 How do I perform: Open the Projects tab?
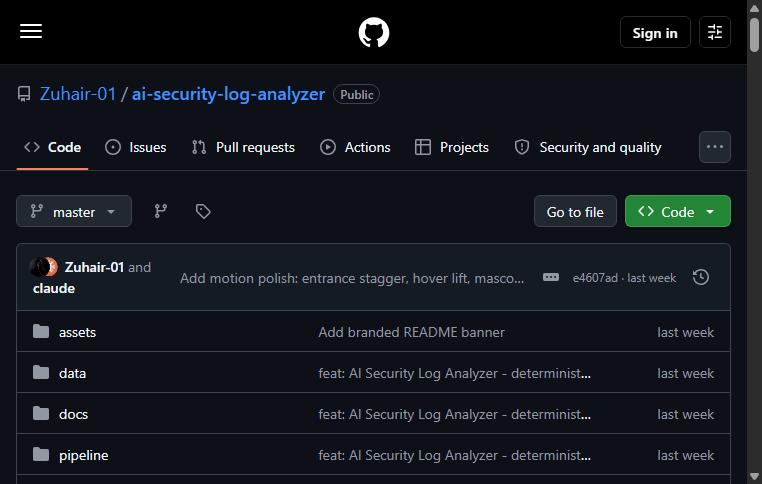click(x=451, y=147)
